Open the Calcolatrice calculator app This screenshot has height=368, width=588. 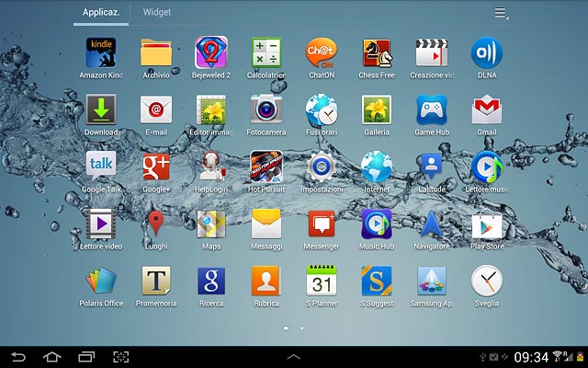tap(266, 58)
